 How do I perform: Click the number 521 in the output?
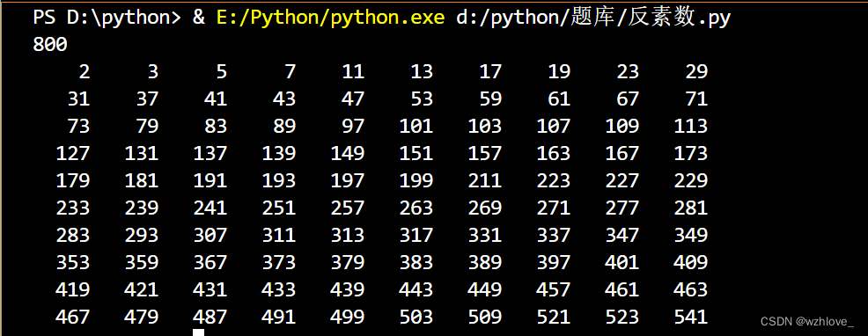554,318
